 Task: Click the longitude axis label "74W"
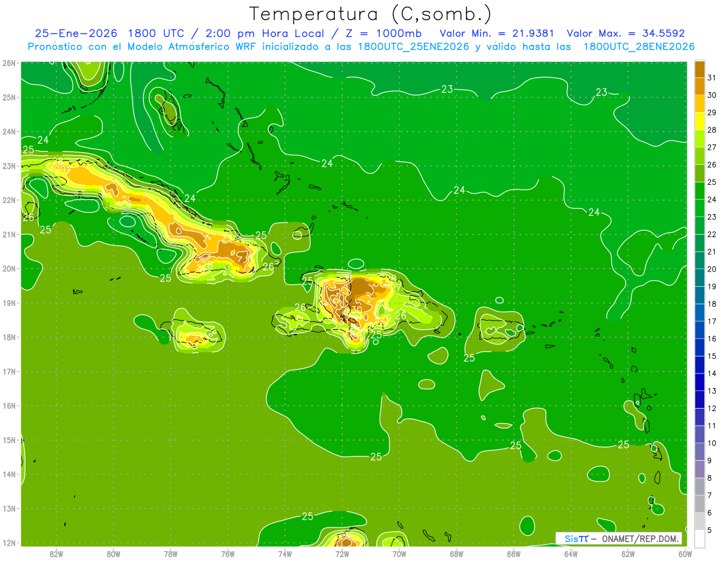285,554
